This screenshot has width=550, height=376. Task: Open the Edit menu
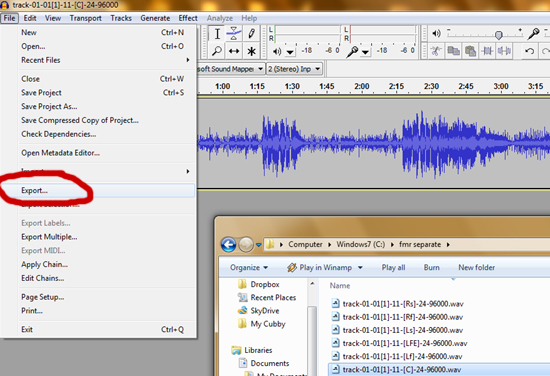click(x=30, y=18)
